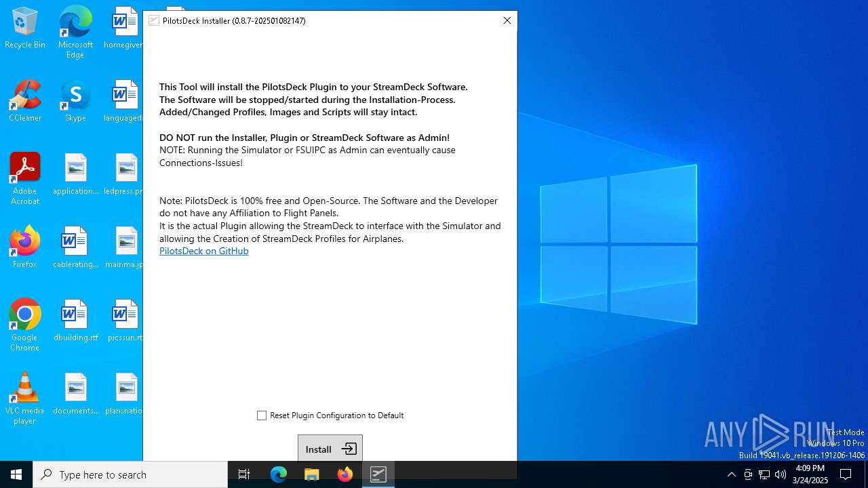
Task: Select the application image file icon
Action: [x=75, y=174]
